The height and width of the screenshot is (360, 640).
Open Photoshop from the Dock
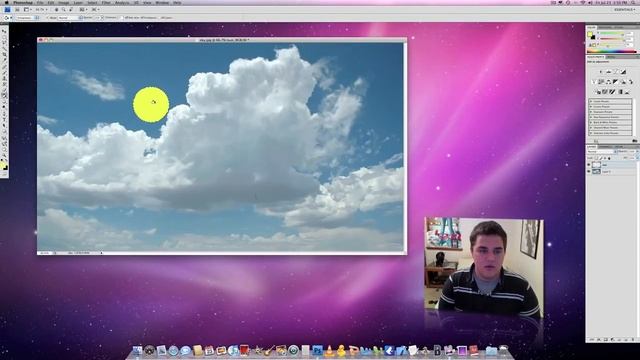click(318, 350)
